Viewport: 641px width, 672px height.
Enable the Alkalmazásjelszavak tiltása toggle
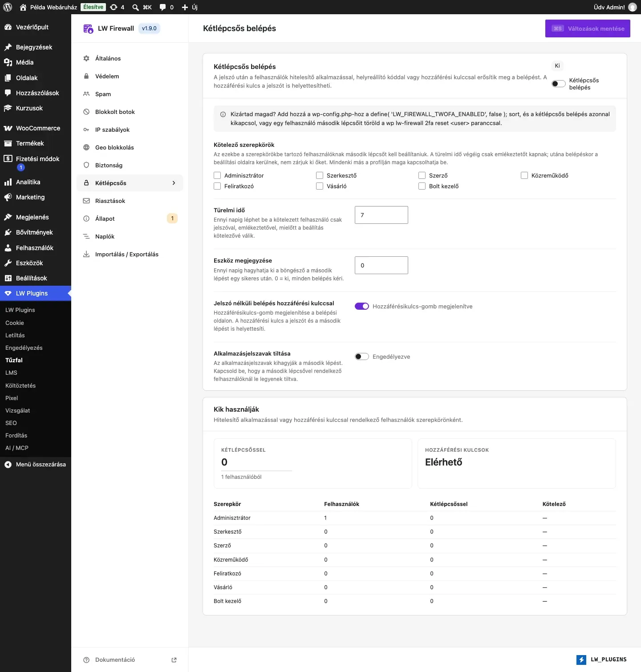[362, 356]
